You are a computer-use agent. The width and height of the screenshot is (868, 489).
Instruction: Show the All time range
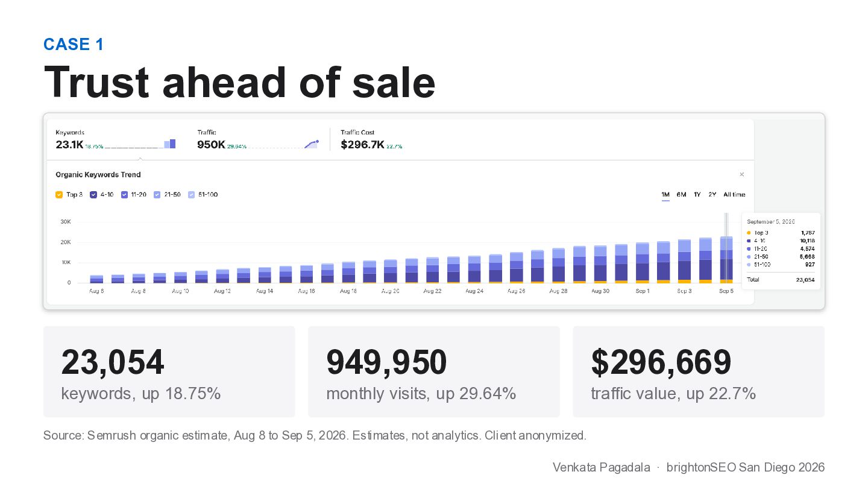734,195
